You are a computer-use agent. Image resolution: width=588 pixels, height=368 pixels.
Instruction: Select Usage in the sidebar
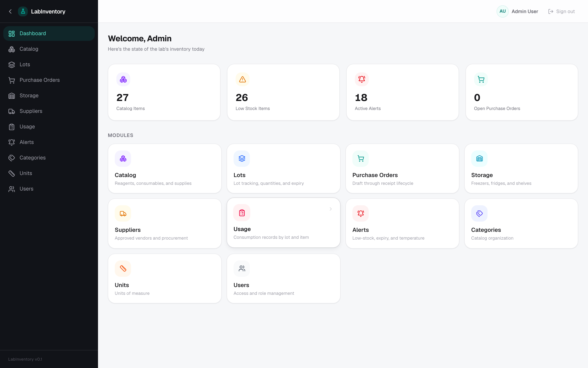click(x=49, y=127)
